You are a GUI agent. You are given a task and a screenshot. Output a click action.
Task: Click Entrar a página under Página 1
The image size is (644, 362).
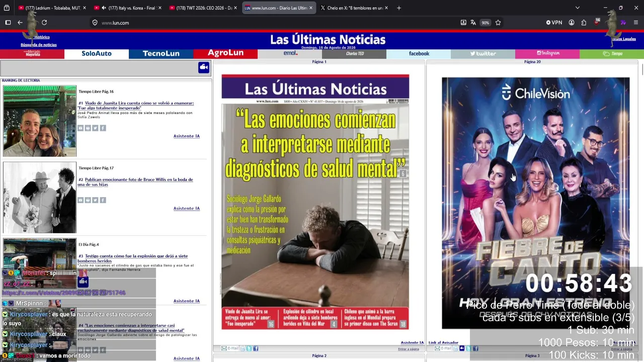(409, 349)
